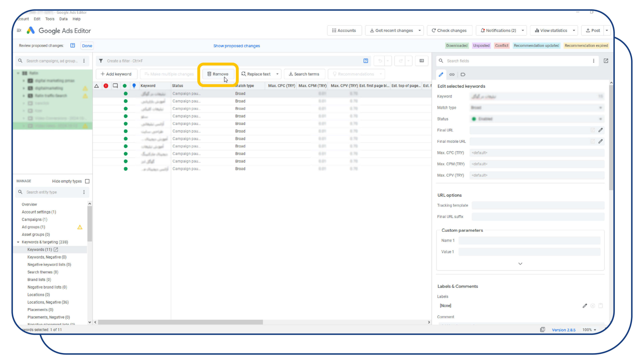Open the Help menu

tap(76, 19)
